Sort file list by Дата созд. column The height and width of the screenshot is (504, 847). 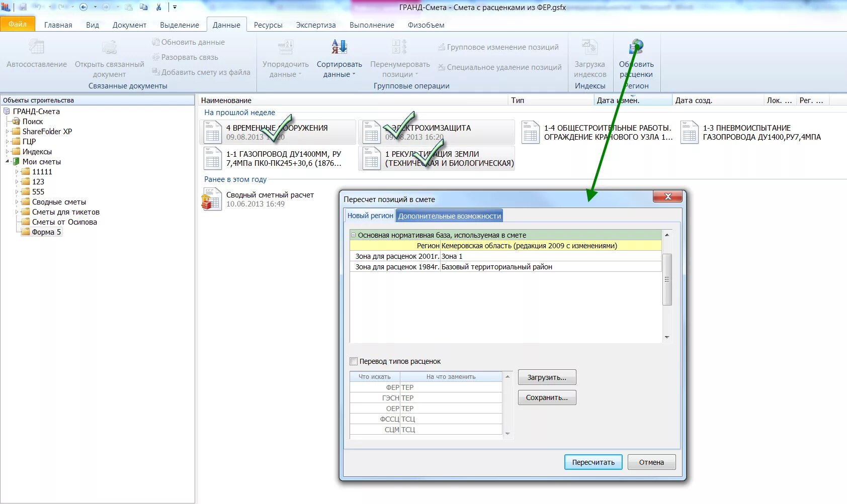point(718,100)
